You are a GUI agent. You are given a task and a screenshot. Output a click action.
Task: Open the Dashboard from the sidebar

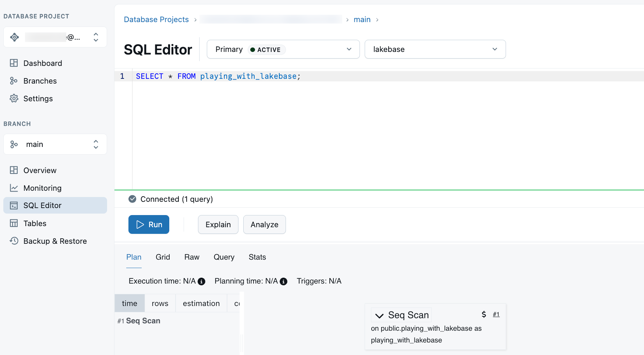point(14,63)
